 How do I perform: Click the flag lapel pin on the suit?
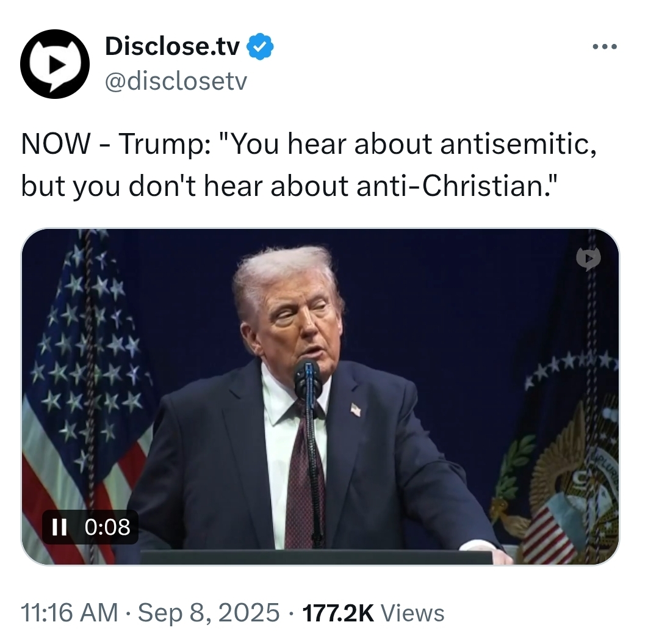(x=356, y=410)
